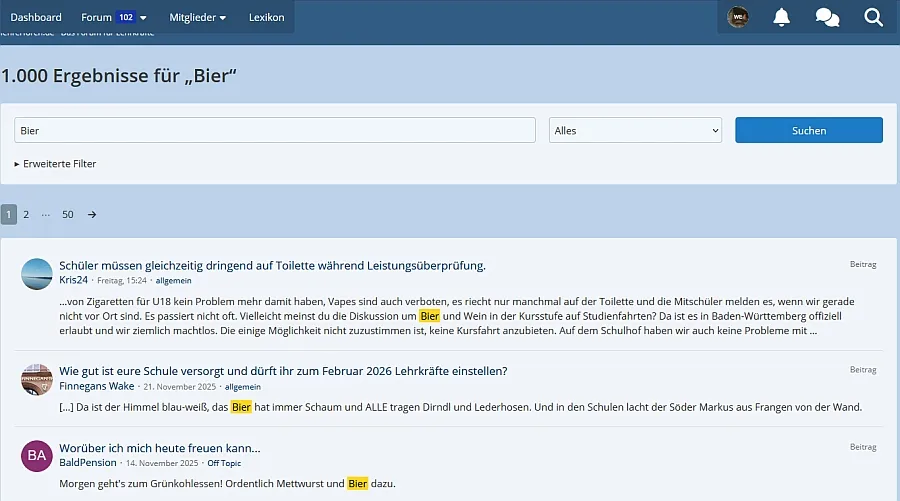The height and width of the screenshot is (501, 900).
Task: Go to the Dashboard menu item
Action: click(36, 17)
